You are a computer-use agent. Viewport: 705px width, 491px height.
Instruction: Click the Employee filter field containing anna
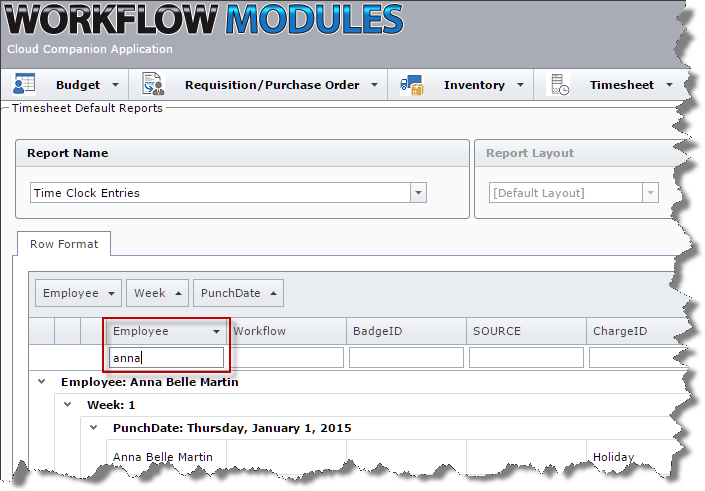pos(166,358)
